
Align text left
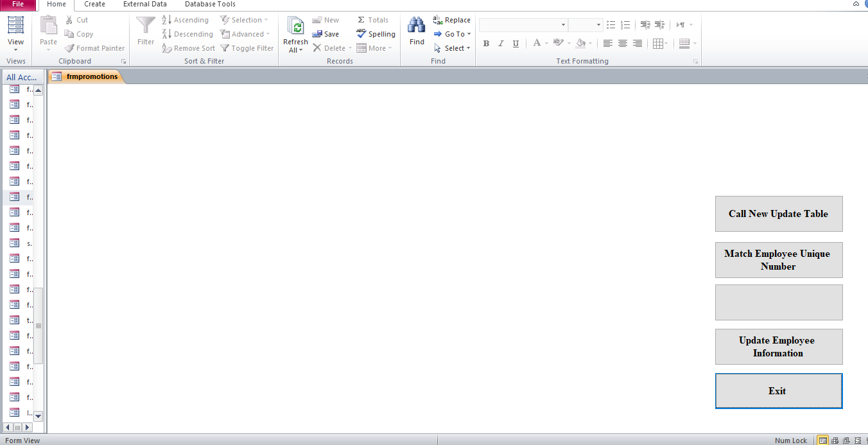(x=608, y=44)
